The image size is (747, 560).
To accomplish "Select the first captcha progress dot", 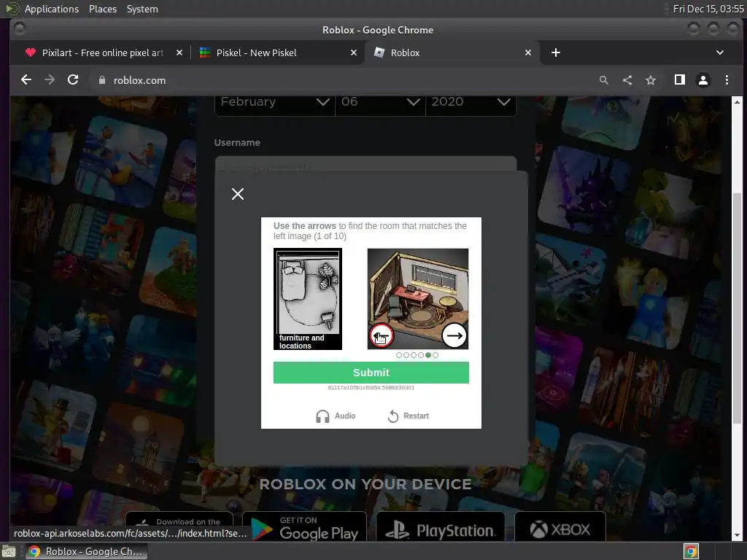I will (x=399, y=355).
